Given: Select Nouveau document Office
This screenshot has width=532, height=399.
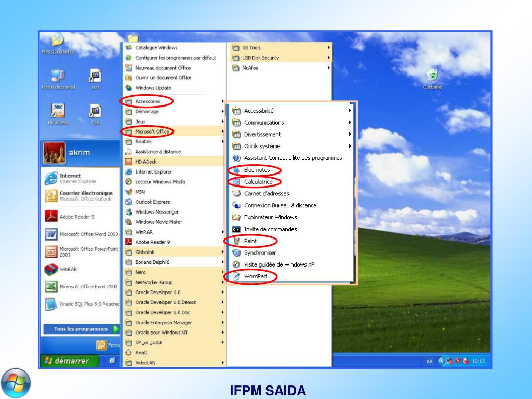Looking at the screenshot, I should pos(174,68).
